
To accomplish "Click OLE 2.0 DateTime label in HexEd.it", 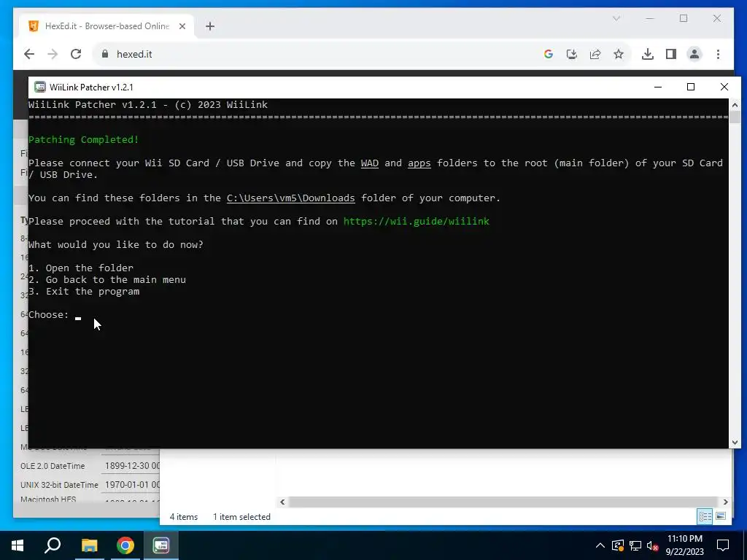I will coord(53,466).
